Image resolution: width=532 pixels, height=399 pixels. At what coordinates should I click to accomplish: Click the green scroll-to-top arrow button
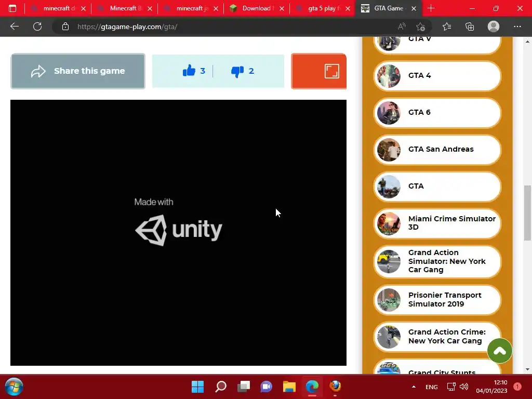click(x=499, y=351)
